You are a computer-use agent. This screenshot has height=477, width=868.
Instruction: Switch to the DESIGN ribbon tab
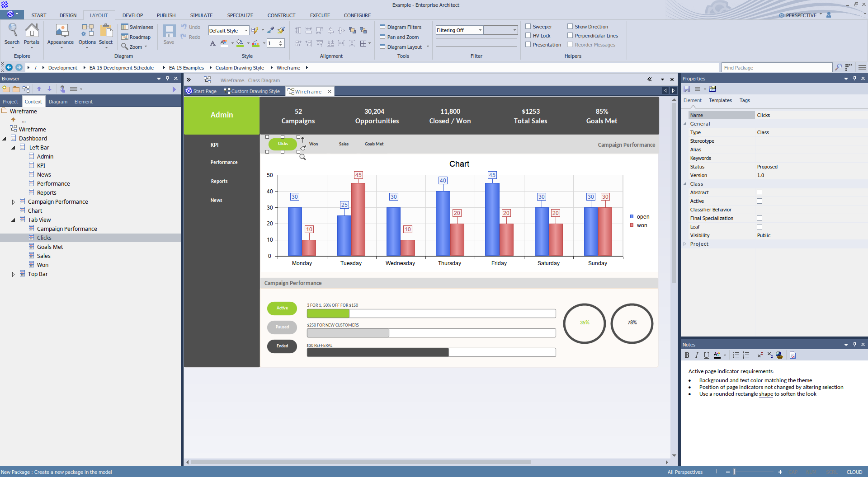coord(68,15)
